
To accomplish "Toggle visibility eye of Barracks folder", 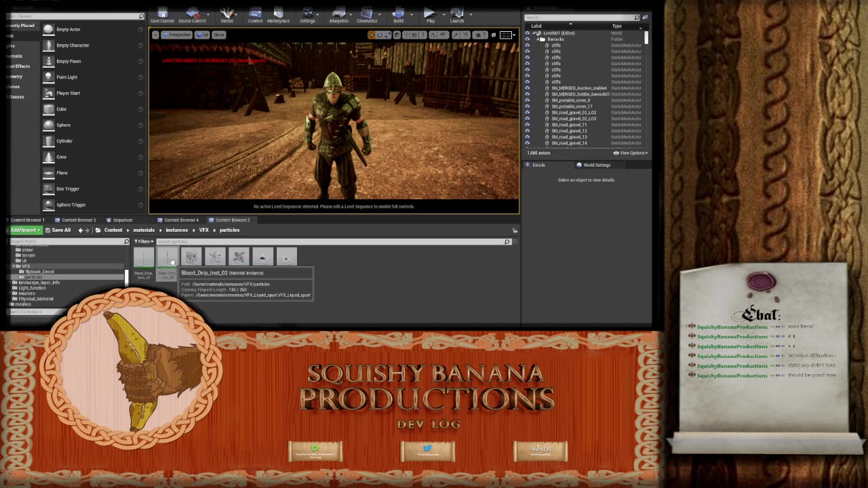I will point(528,39).
